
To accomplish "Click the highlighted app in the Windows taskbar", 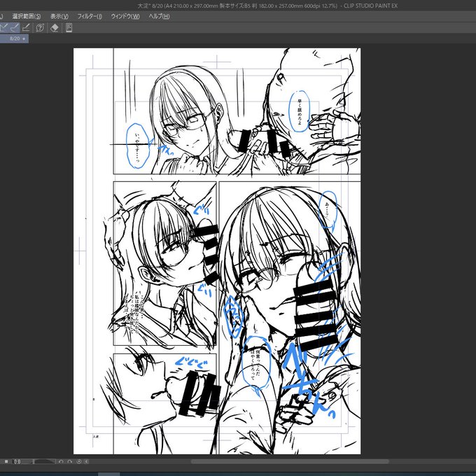I will (108, 474).
